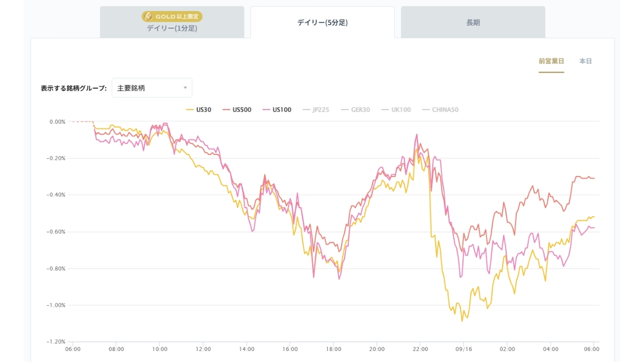Viewport: 644px width, 362px height.
Task: Show the CHINA50 series via legend
Action: (x=440, y=110)
